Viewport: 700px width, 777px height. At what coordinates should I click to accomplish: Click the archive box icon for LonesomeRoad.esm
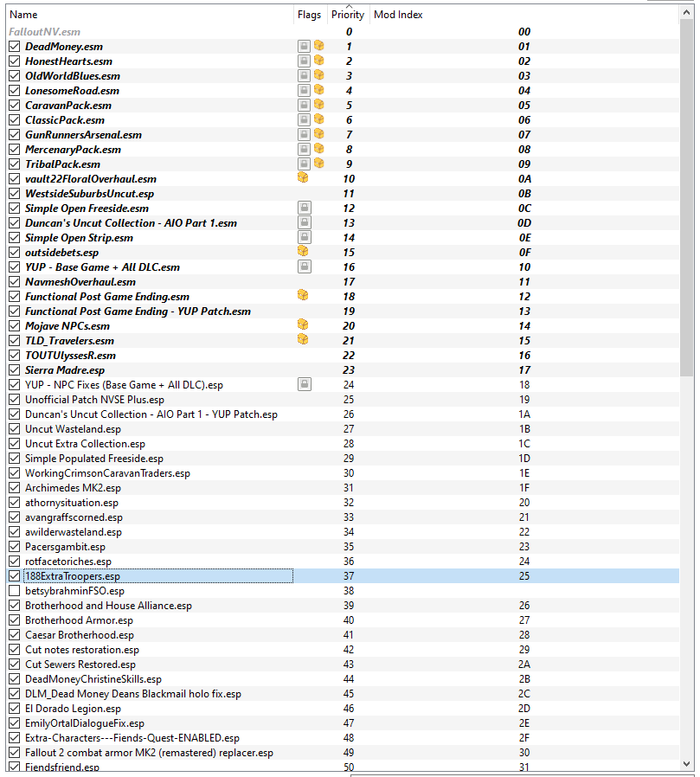coord(319,90)
